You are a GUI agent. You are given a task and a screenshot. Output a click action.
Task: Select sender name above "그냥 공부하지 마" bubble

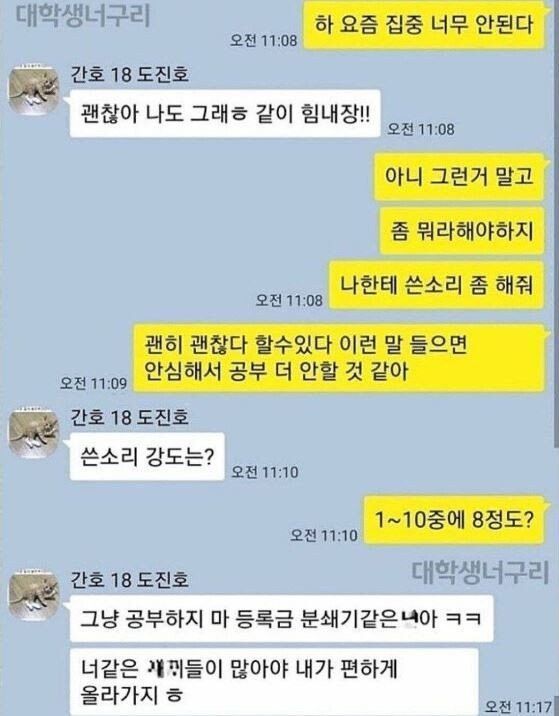pyautogui.click(x=130, y=579)
